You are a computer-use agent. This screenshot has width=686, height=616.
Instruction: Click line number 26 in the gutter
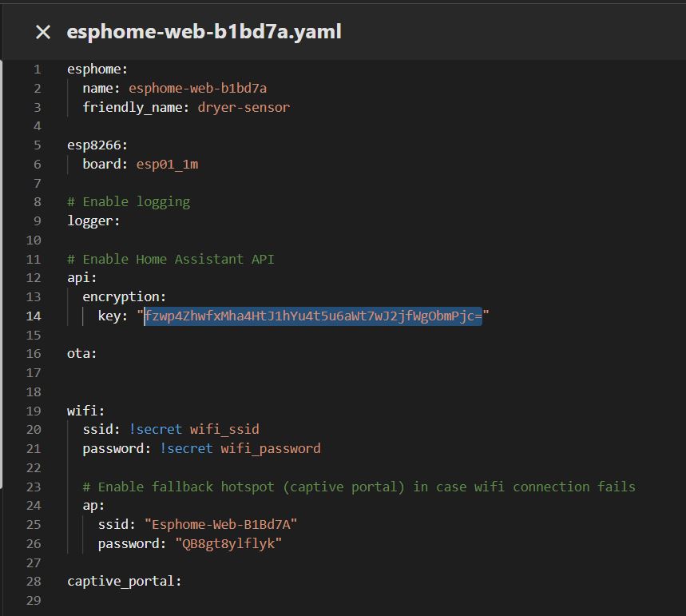point(34,544)
